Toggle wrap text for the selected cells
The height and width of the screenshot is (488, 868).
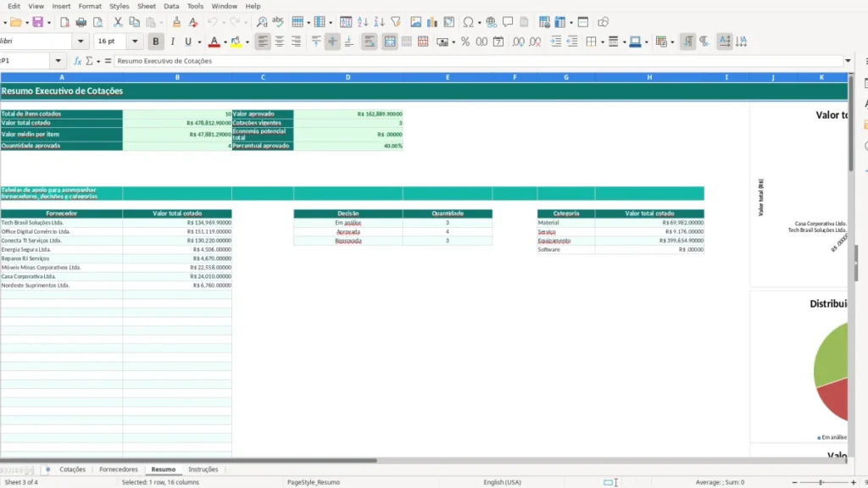370,42
